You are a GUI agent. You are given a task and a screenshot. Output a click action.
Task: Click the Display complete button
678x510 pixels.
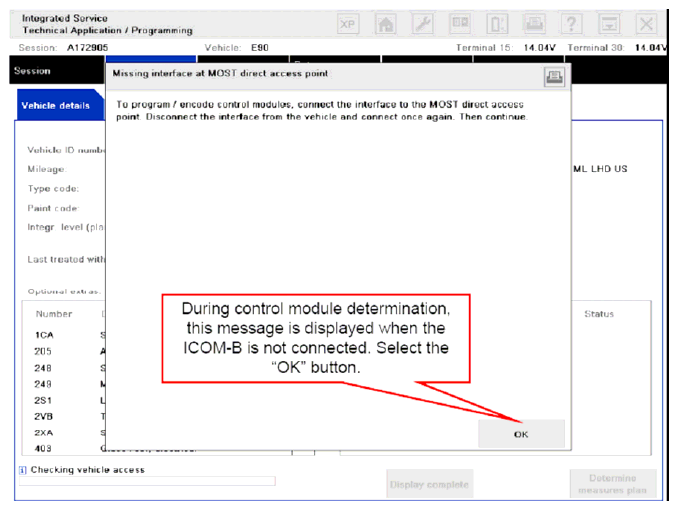click(429, 484)
